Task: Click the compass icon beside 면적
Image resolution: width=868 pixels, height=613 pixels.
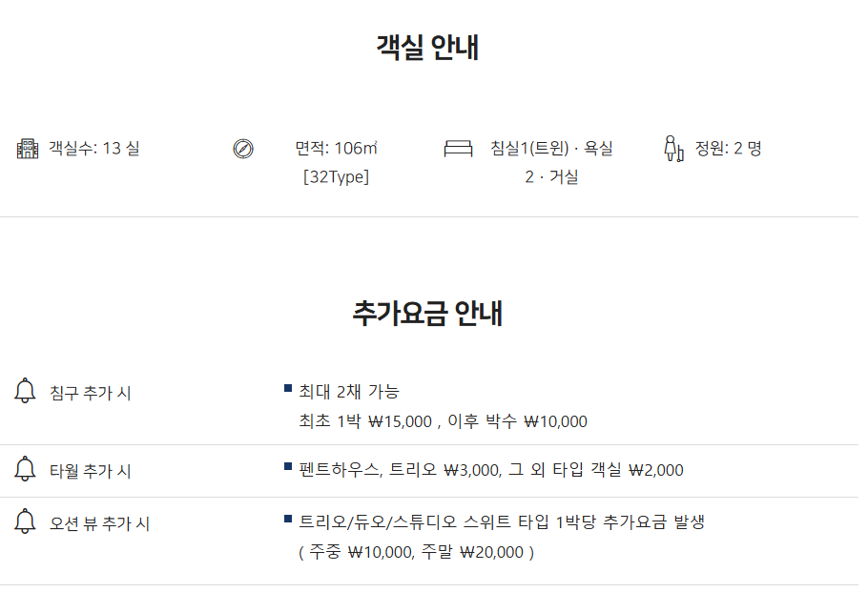Action: 243,149
